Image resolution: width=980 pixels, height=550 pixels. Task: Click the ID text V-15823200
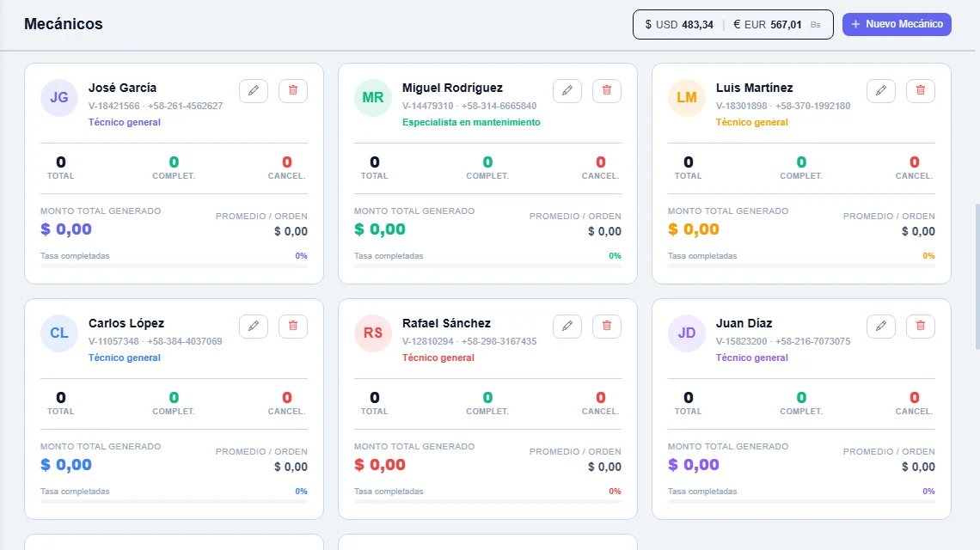coord(741,342)
